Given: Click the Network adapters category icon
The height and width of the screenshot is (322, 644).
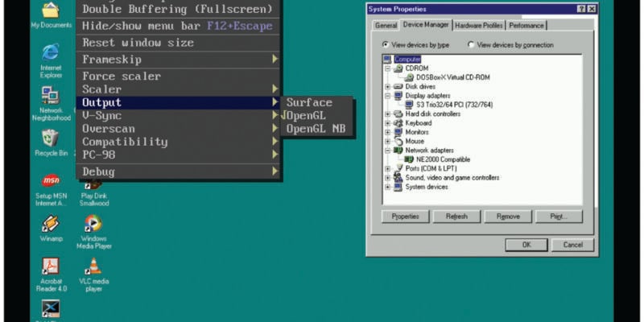Looking at the screenshot, I should (398, 151).
